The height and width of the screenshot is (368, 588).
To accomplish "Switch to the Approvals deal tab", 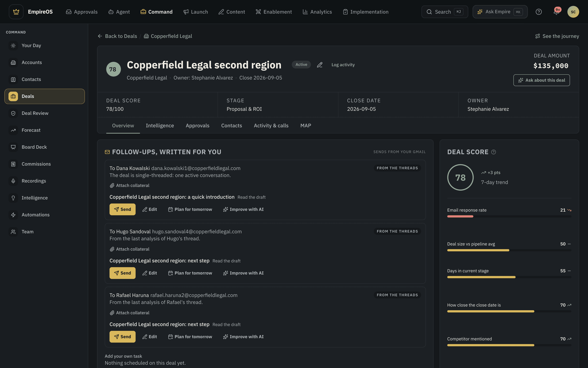I will (x=198, y=126).
